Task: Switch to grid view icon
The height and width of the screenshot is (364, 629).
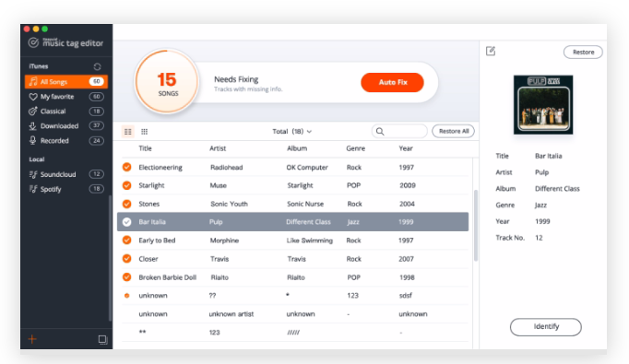Action: point(145,132)
